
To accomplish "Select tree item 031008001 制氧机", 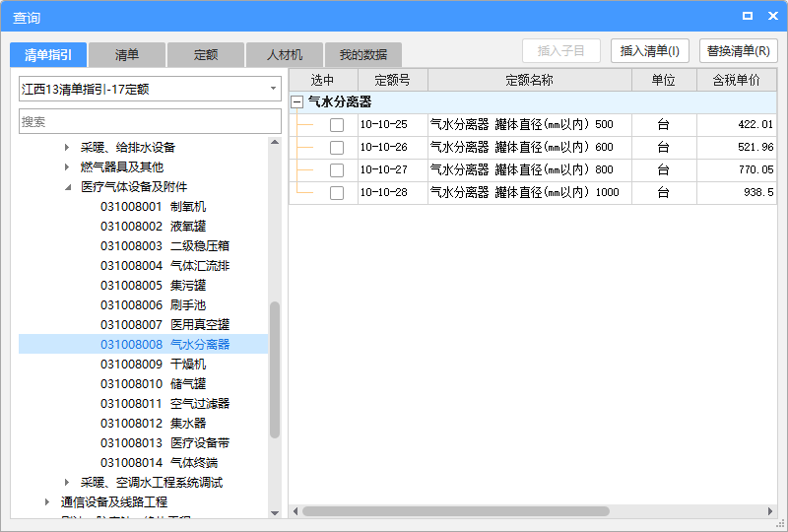I will pyautogui.click(x=153, y=207).
